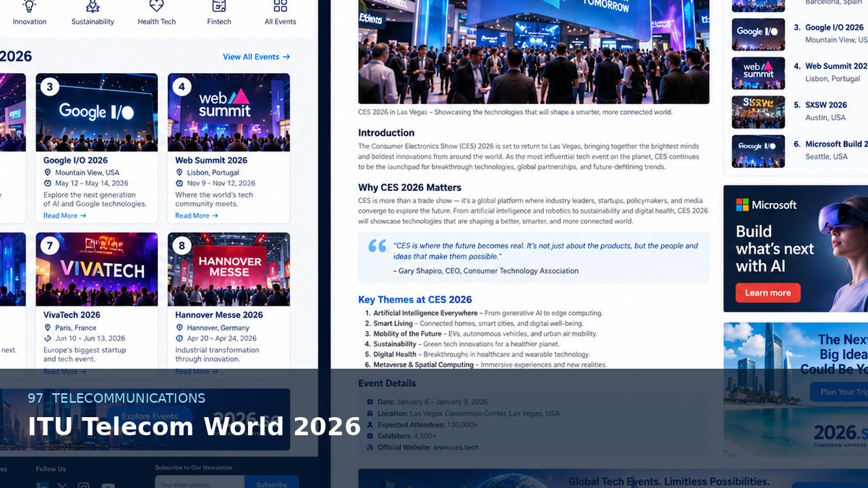
Task: Click the number 3 badge on Google I/O card
Action: pos(49,87)
